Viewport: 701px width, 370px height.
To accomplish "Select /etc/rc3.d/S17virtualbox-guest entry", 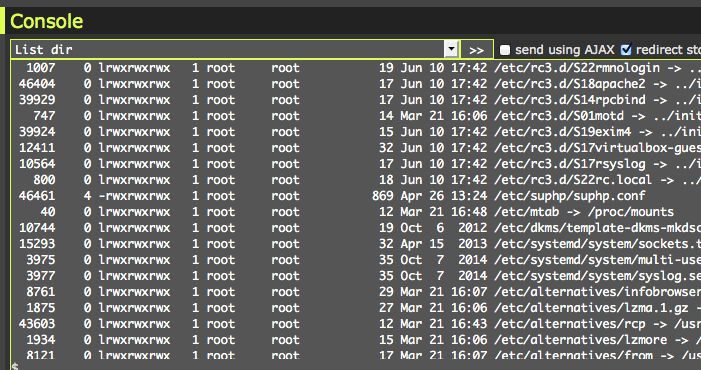I will [x=597, y=148].
